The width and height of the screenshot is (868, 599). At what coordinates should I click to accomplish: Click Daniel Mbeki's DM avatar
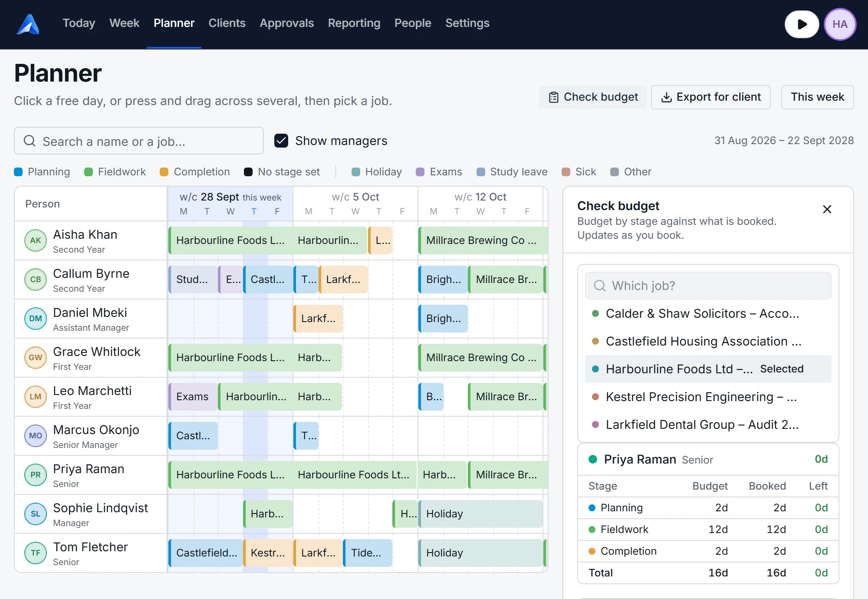36,319
